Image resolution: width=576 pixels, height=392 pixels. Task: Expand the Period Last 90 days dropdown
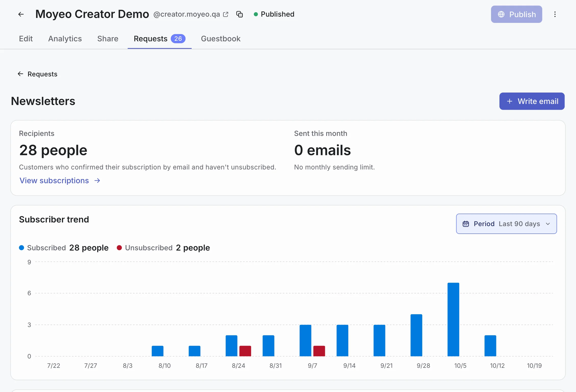pyautogui.click(x=506, y=224)
